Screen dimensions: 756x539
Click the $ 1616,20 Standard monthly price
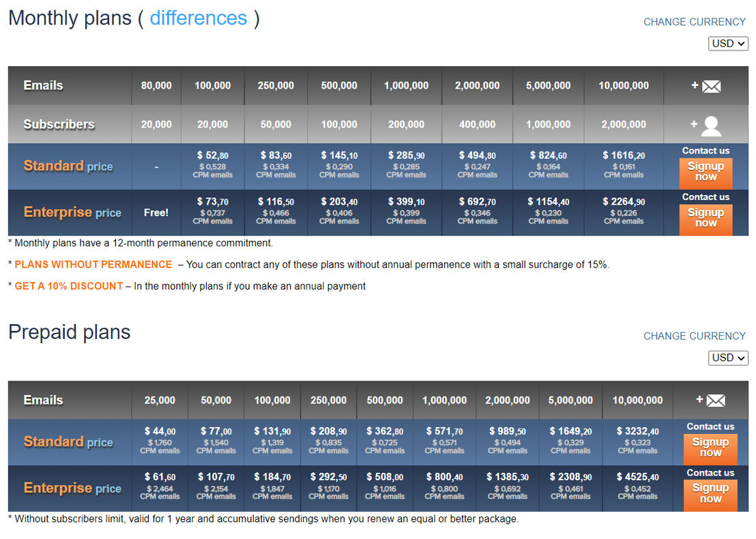pyautogui.click(x=624, y=156)
